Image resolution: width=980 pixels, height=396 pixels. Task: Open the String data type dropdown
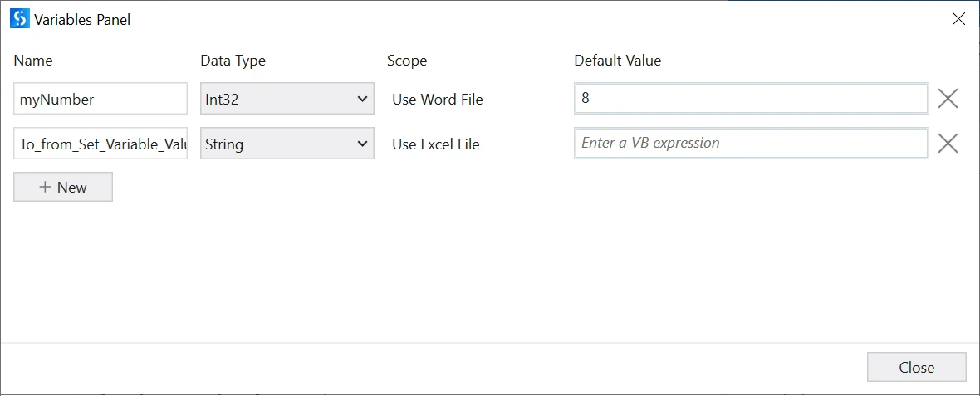coord(287,144)
